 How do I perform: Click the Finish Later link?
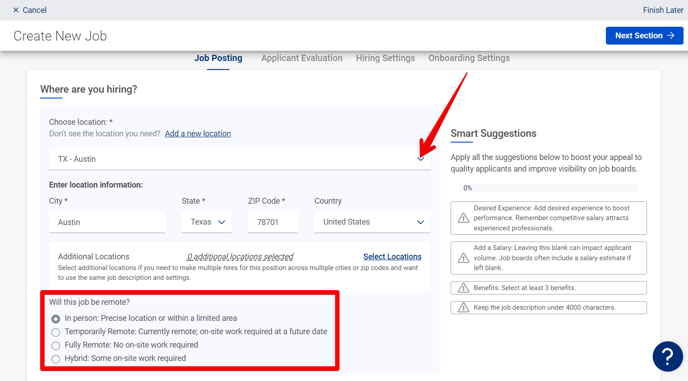663,10
